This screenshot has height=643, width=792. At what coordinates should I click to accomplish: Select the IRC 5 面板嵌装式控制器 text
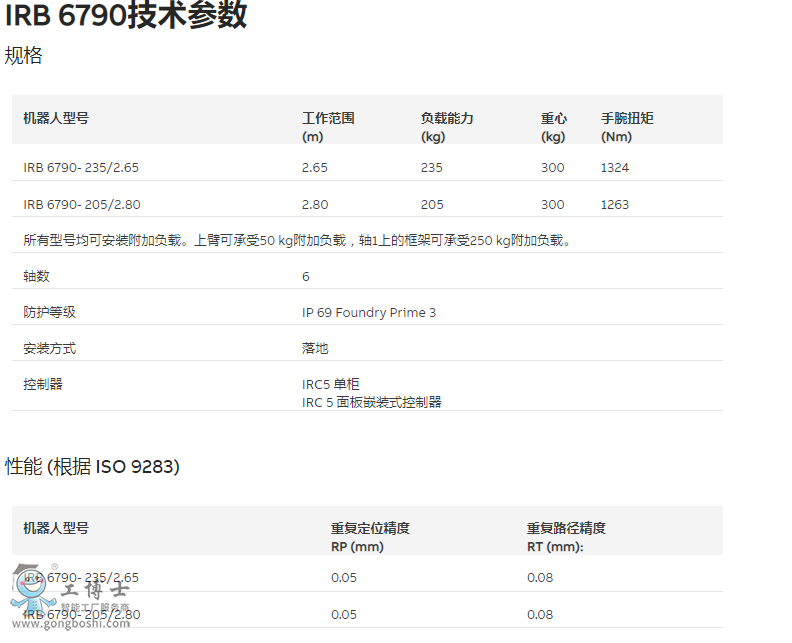click(371, 402)
